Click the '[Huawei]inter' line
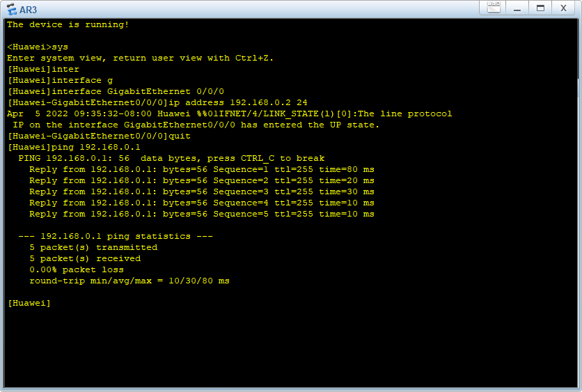Screen dimensions: 582x392 (x=43, y=70)
